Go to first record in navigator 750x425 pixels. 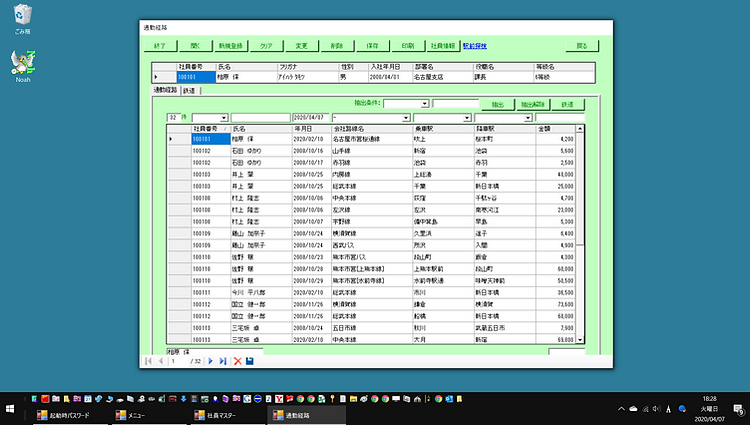coord(148,361)
